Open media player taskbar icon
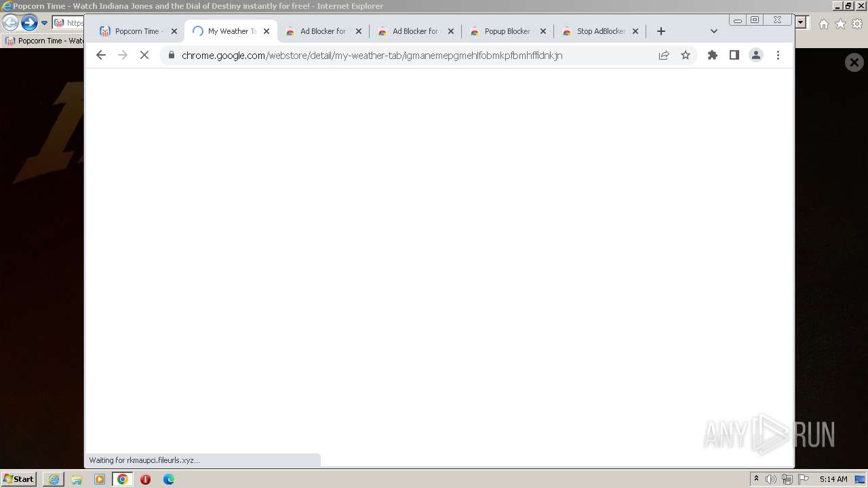The image size is (868, 488). (100, 479)
